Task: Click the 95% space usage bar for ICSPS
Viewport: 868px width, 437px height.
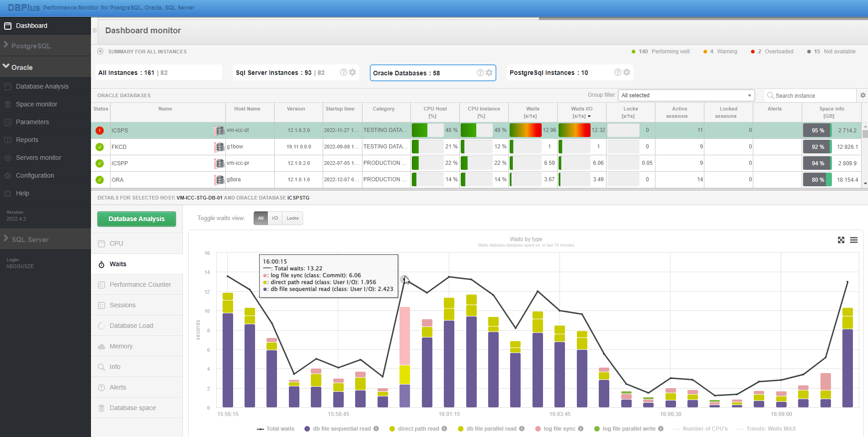Action: 817,130
